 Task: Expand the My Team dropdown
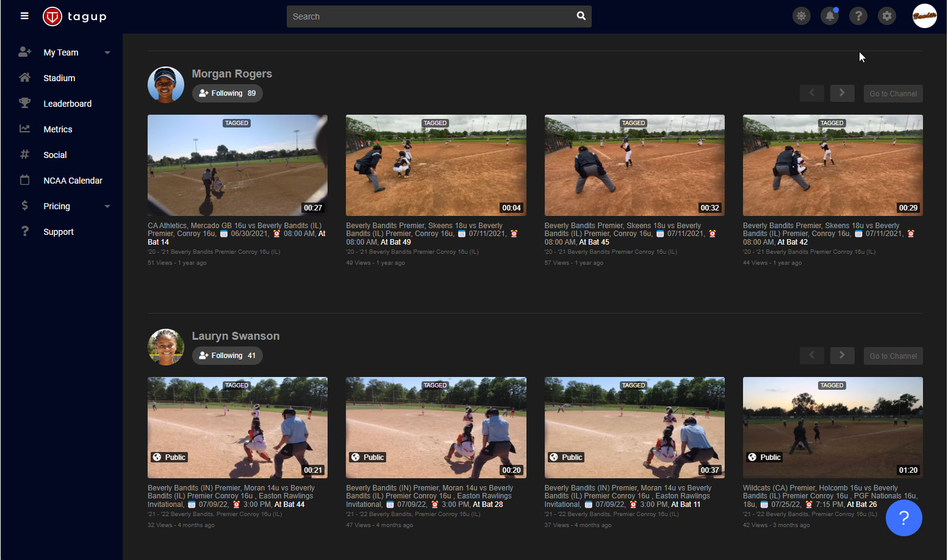pyautogui.click(x=107, y=52)
